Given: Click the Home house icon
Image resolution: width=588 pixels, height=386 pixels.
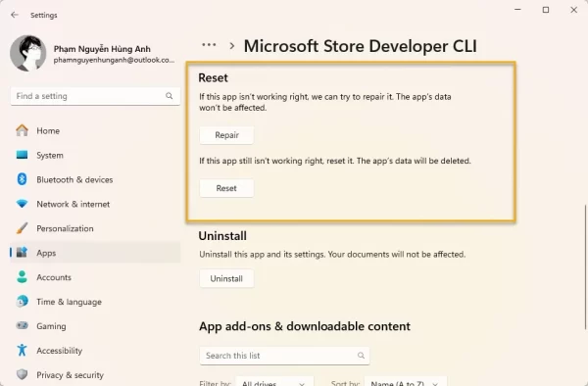Looking at the screenshot, I should tap(23, 130).
